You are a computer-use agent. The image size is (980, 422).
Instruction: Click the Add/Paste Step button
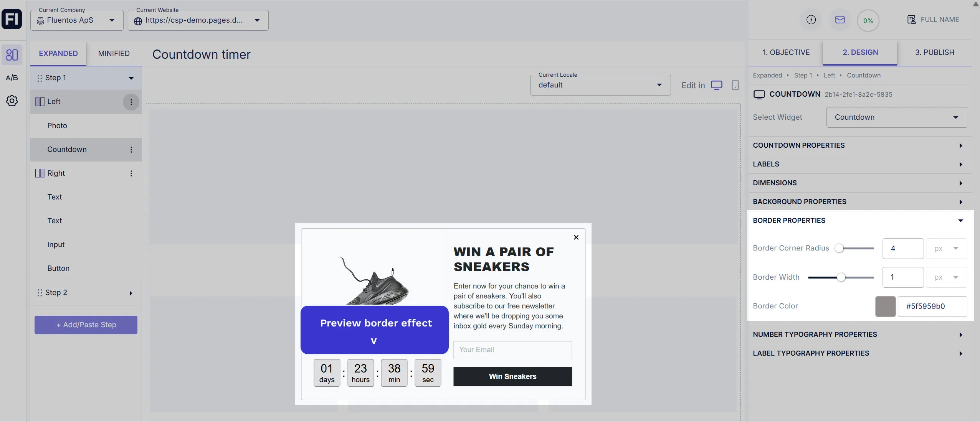point(86,325)
